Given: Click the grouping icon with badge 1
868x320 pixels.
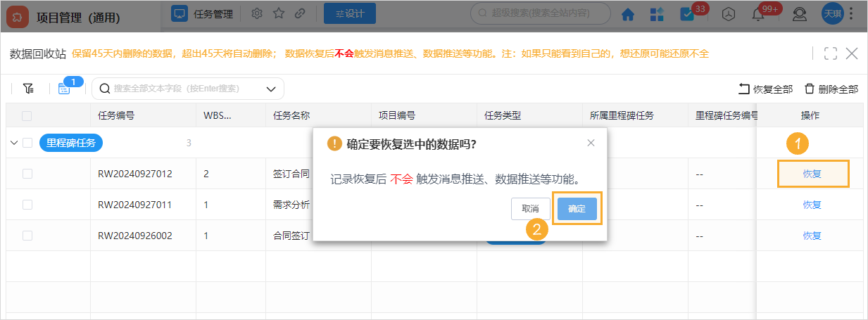Looking at the screenshot, I should point(64,89).
